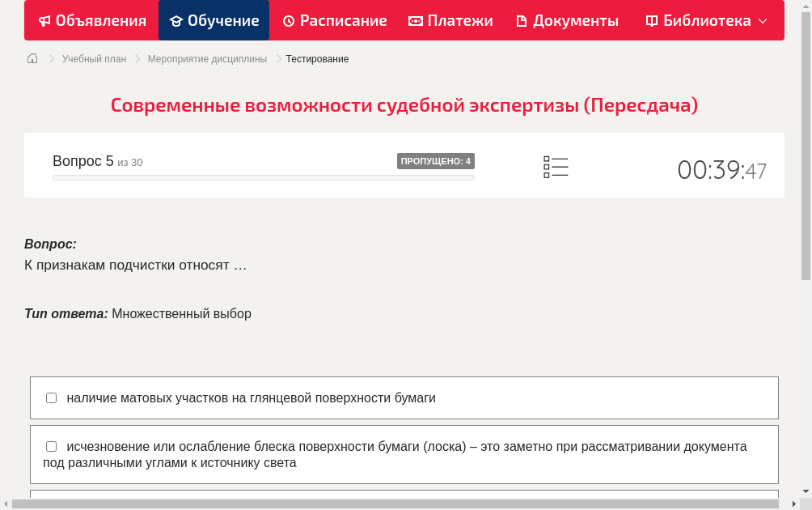Viewport: 812px width, 510px height.
Task: Open the Платежи section
Action: (450, 20)
